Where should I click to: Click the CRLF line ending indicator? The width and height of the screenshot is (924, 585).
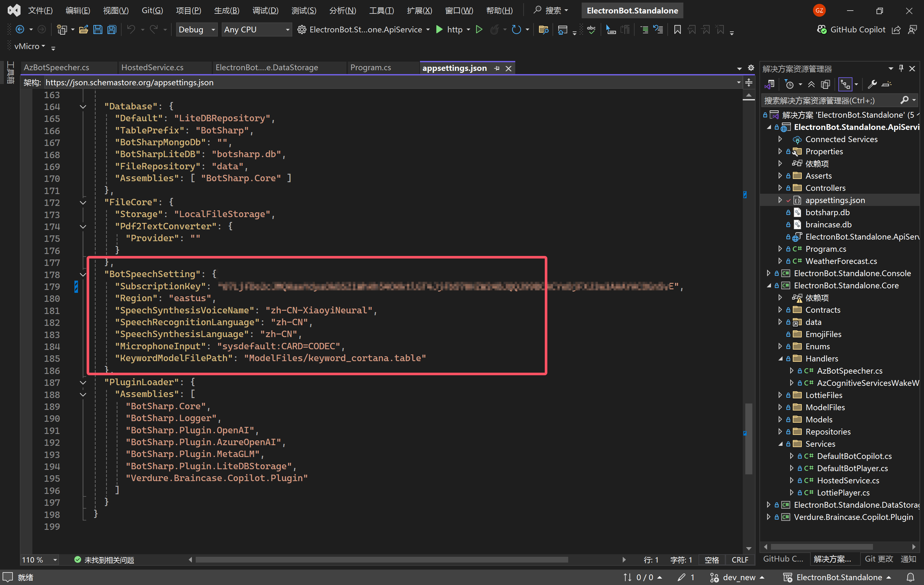click(x=740, y=560)
